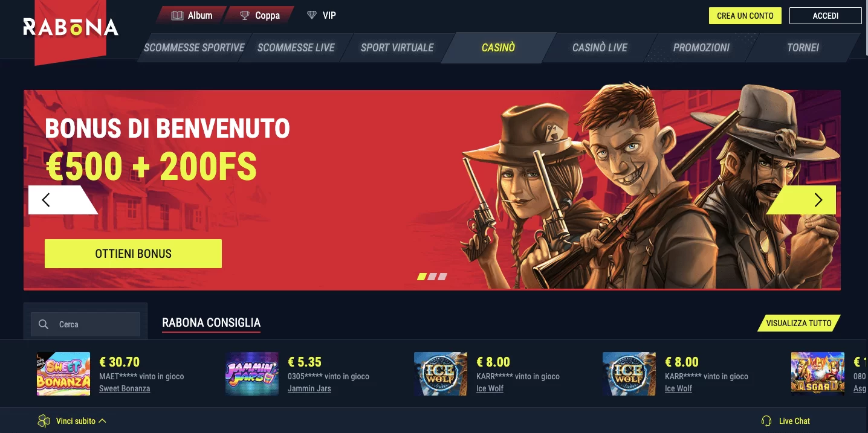Click the search magnifier icon

[44, 324]
